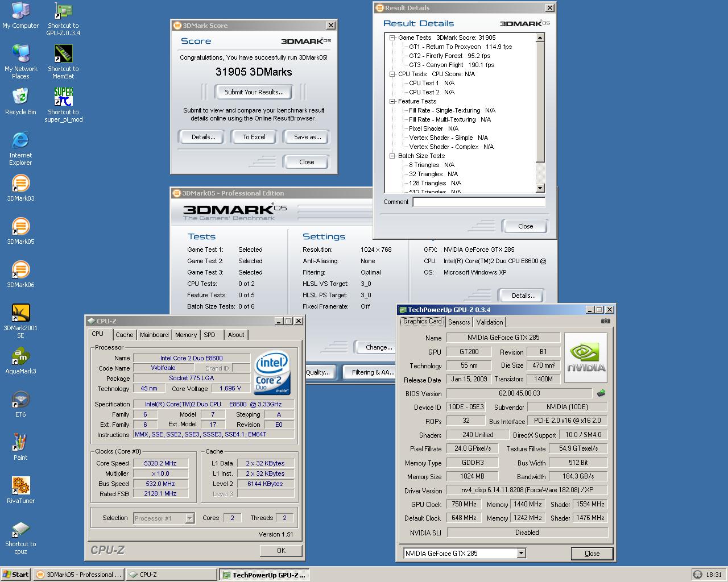Launch 3DMark05 desktop icon
The height and width of the screenshot is (582, 728).
pyautogui.click(x=20, y=231)
